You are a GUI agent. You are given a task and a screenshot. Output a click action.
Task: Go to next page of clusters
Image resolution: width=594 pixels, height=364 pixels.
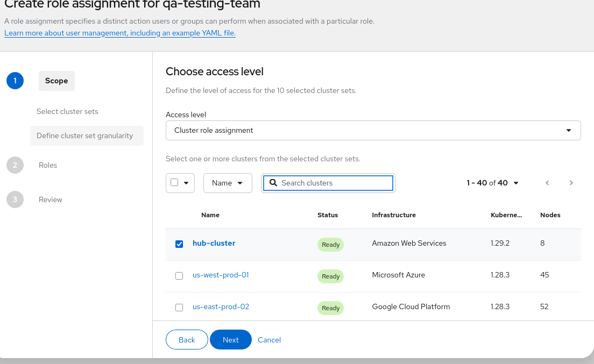571,183
